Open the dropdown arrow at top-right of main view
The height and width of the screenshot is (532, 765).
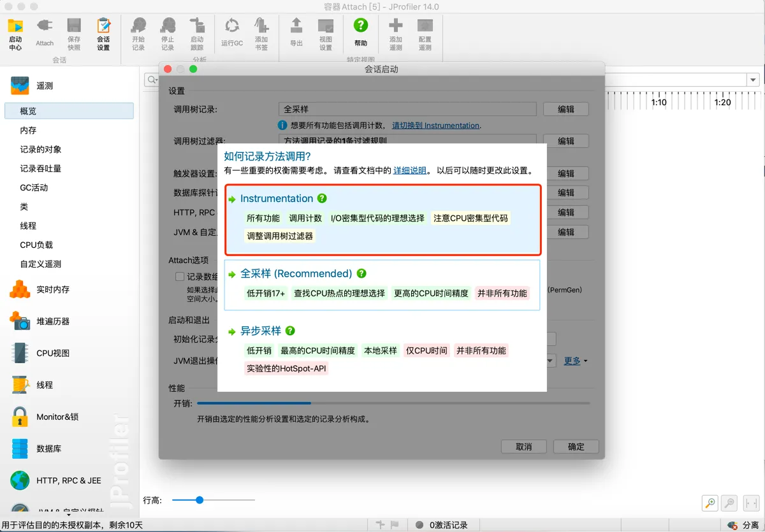[754, 80]
